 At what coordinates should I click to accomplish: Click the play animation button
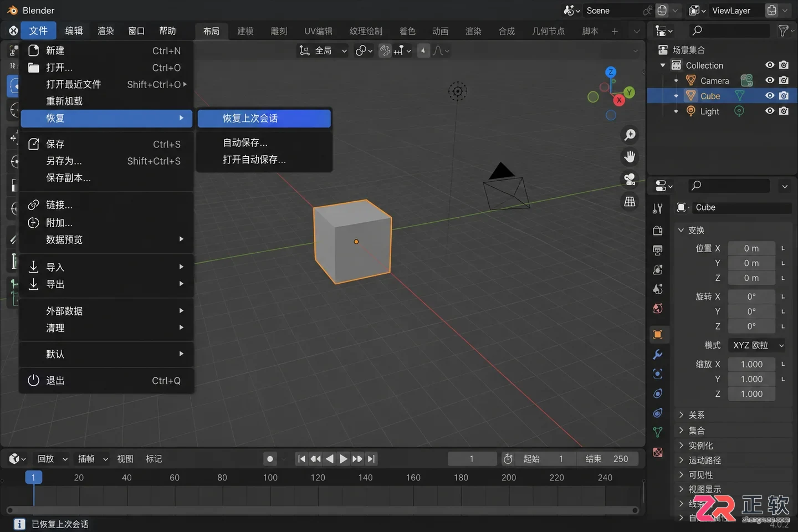click(344, 459)
